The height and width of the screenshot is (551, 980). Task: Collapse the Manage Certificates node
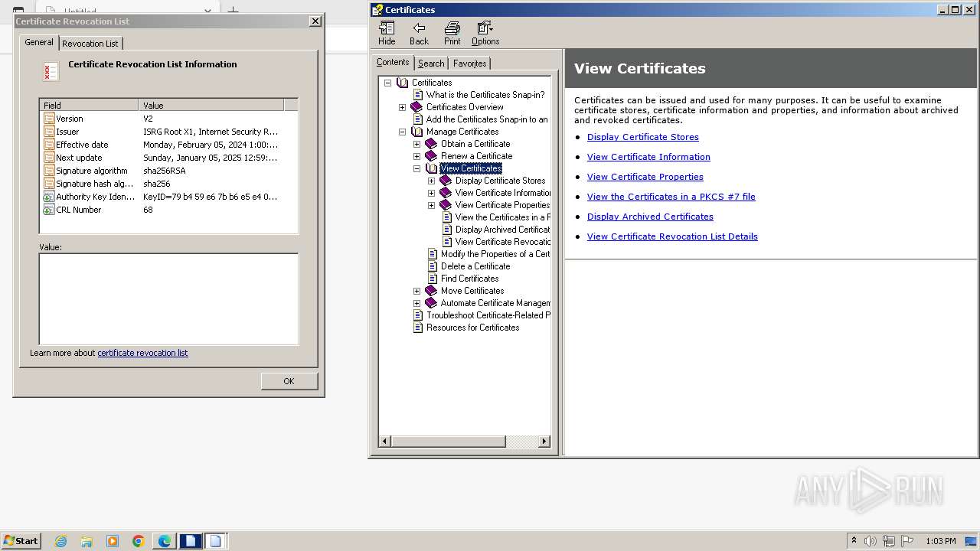[402, 132]
